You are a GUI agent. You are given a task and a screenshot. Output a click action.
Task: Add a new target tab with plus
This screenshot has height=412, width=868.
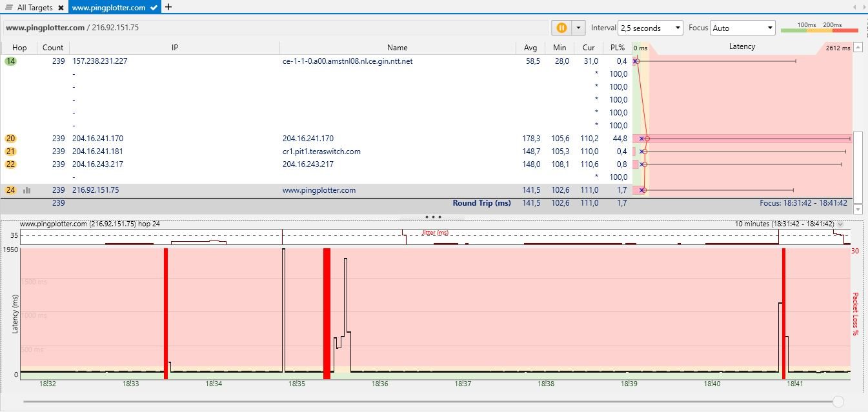(168, 7)
